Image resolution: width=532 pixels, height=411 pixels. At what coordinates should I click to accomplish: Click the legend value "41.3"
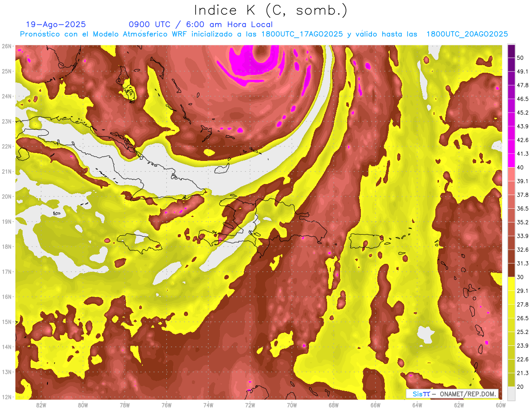click(523, 154)
